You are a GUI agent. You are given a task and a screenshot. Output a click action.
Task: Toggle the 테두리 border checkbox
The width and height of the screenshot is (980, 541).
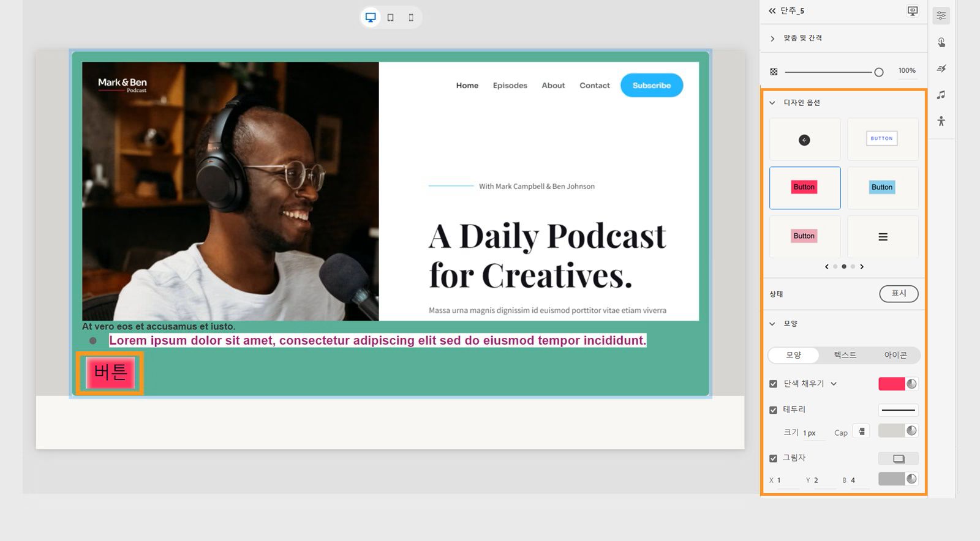click(773, 410)
